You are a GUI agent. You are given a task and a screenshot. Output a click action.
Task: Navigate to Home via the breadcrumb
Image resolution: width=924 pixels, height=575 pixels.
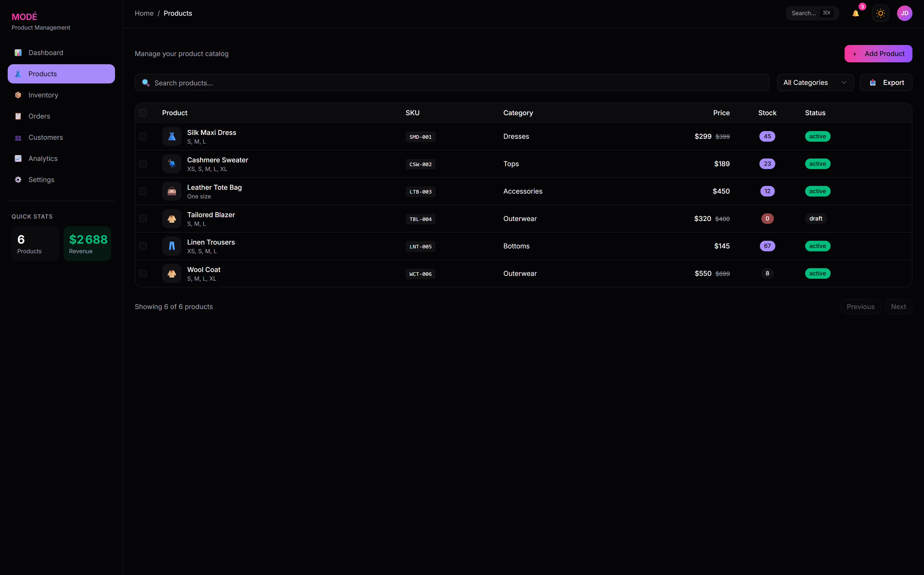tap(144, 13)
